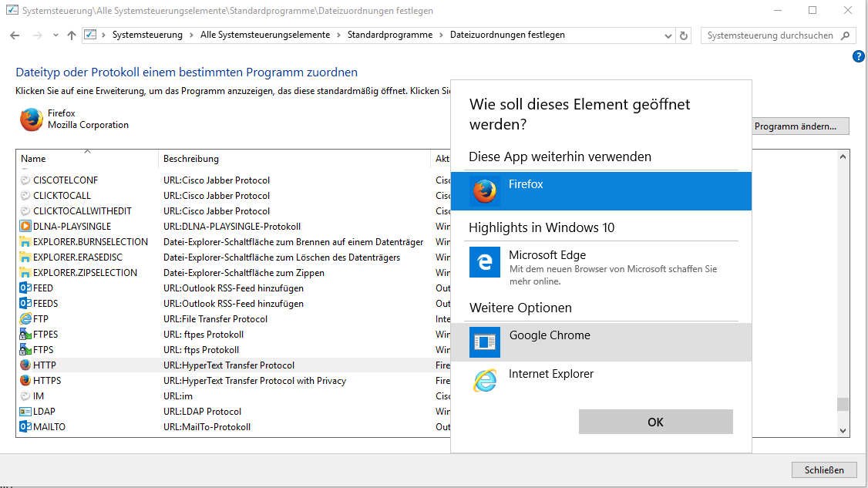Image resolution: width=868 pixels, height=488 pixels.
Task: Click the FTP protocol row icon
Action: click(25, 319)
